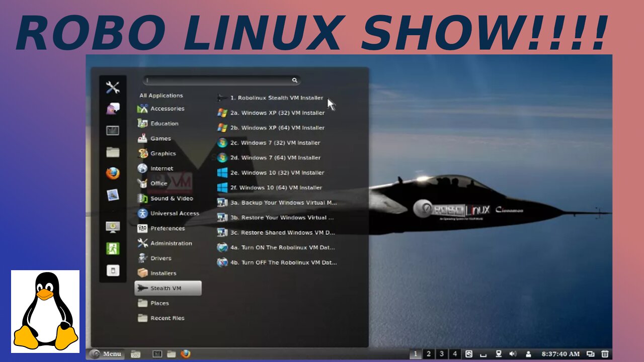This screenshot has height=362, width=644.
Task: Click the search magnifier icon
Action: (295, 80)
